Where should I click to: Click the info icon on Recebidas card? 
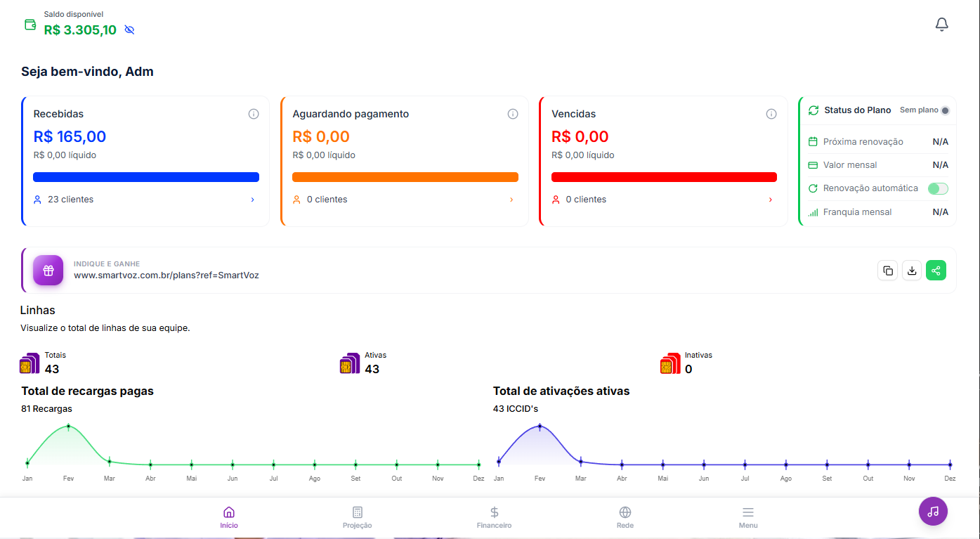[254, 114]
